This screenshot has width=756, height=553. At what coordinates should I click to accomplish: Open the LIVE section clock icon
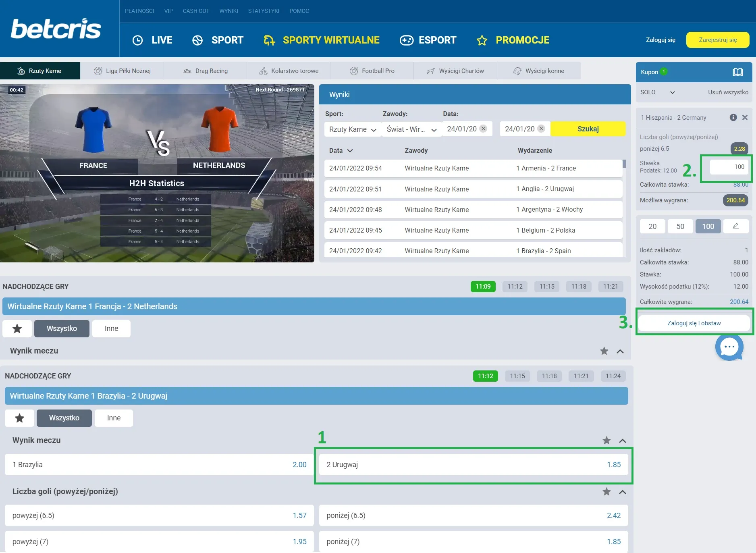(x=137, y=40)
